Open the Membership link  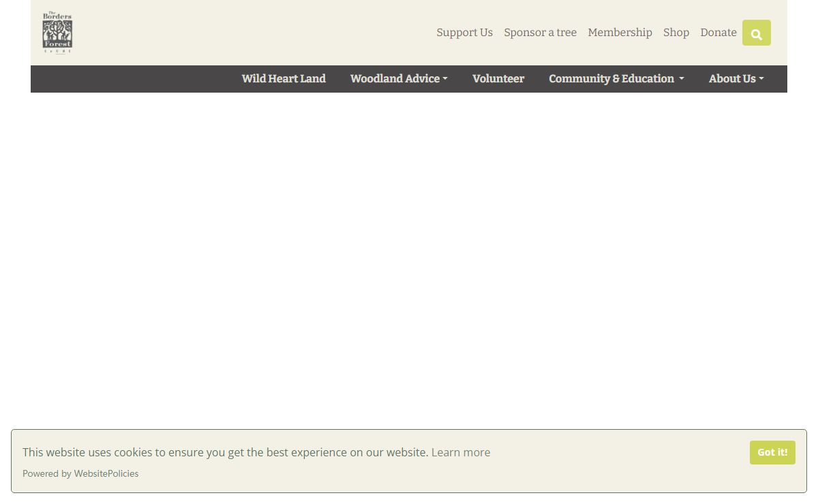point(620,33)
